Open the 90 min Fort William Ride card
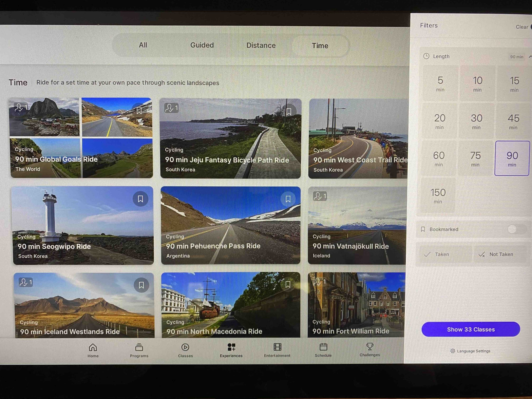The image size is (532, 399). (356, 305)
